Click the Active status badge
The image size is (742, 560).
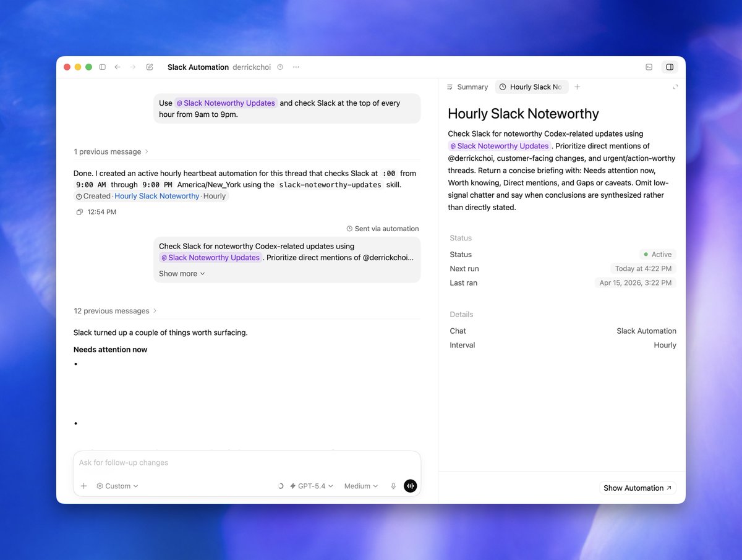(x=658, y=254)
